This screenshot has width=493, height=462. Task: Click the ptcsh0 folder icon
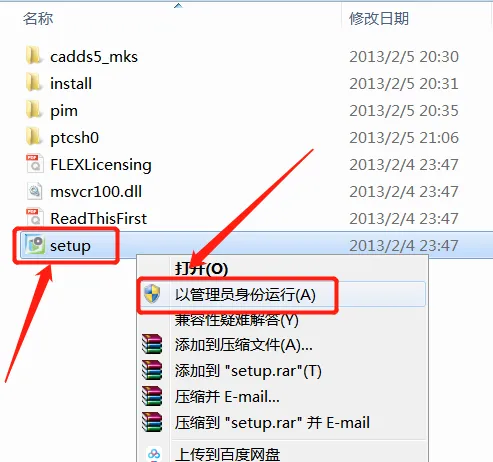tap(34, 137)
